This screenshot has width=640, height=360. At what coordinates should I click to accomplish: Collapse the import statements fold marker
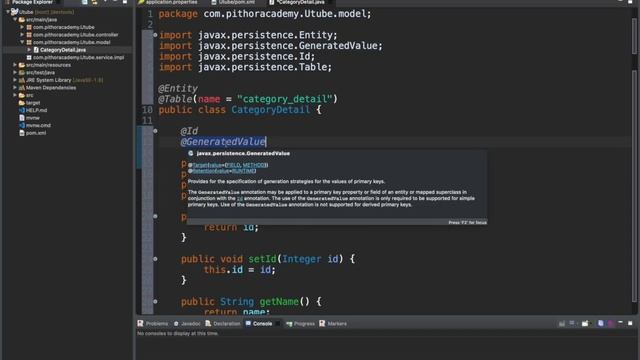point(155,35)
